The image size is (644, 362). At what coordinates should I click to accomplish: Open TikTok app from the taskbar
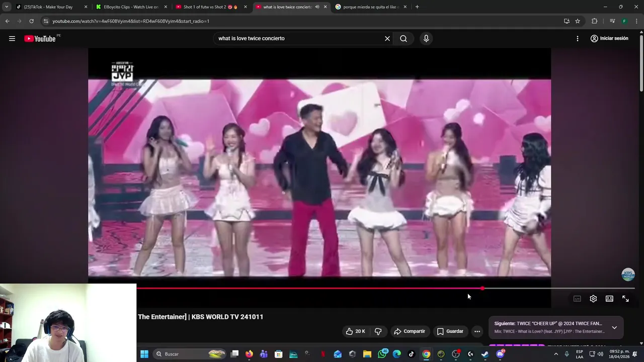pos(412,354)
